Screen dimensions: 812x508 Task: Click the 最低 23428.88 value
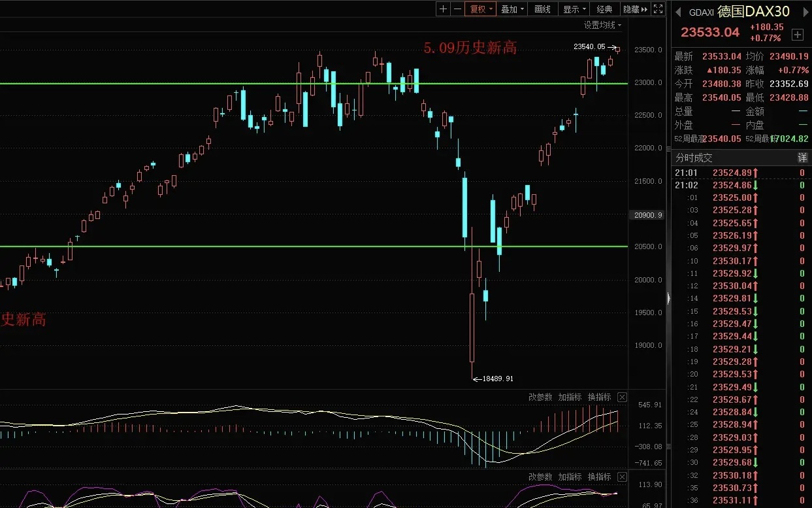788,97
